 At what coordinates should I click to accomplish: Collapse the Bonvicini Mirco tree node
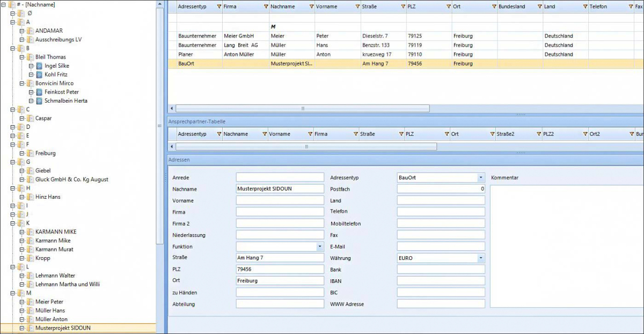pos(22,83)
